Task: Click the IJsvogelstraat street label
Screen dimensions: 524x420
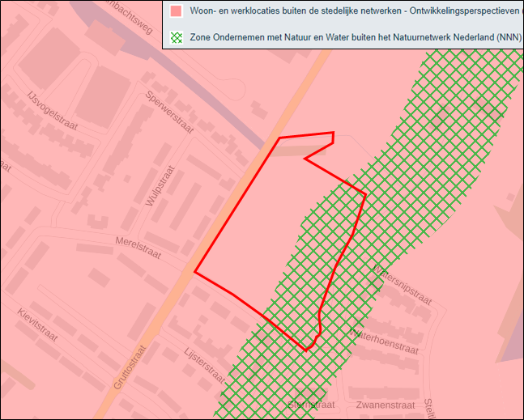Action: tap(53, 111)
